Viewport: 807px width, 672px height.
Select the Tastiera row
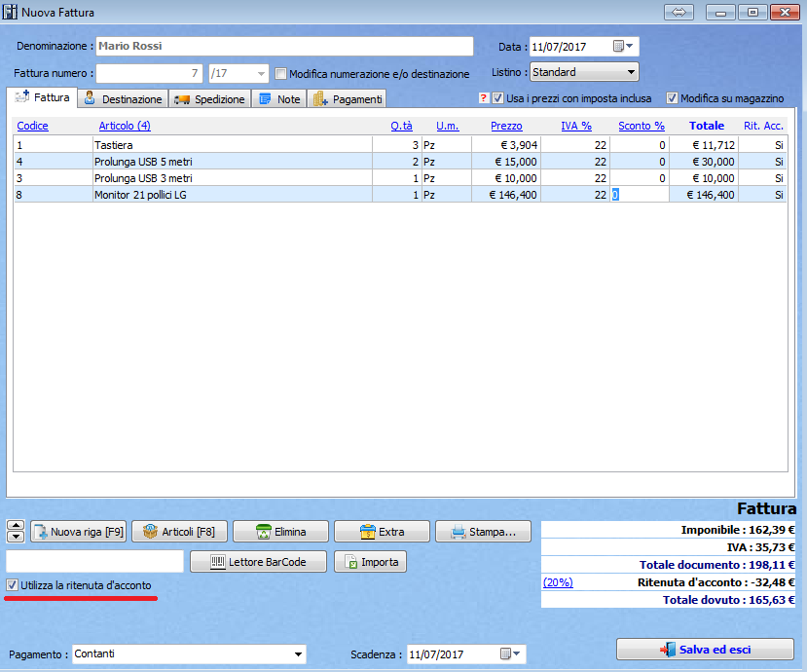[400, 145]
